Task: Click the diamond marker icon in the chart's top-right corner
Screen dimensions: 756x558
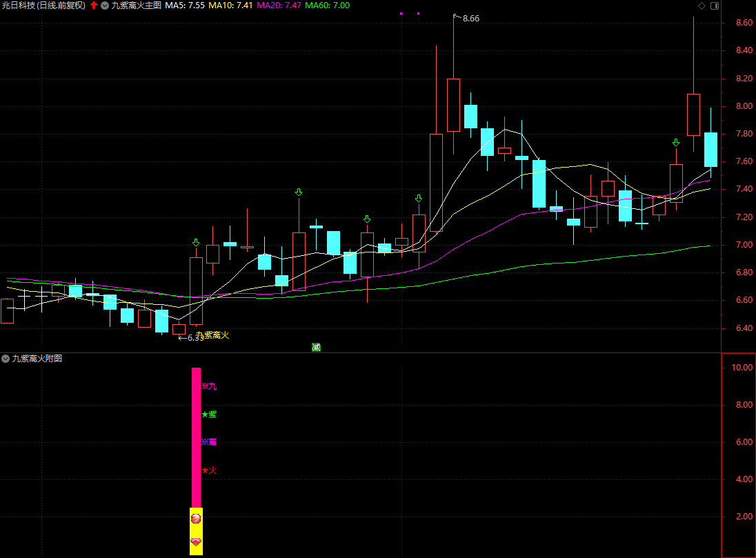Action: tap(702, 6)
